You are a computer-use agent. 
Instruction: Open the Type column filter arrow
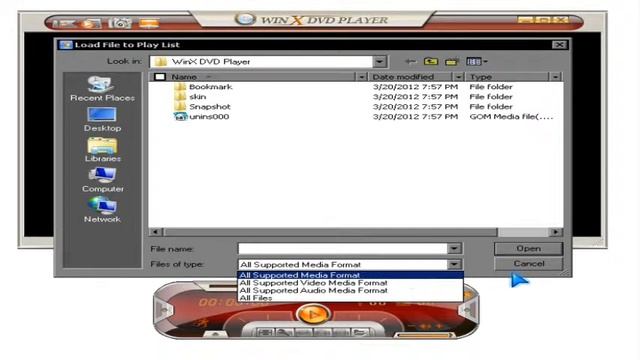point(556,77)
